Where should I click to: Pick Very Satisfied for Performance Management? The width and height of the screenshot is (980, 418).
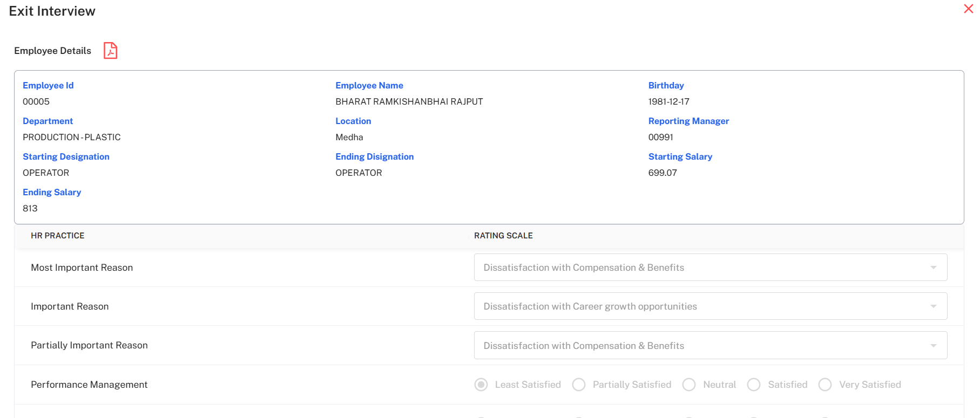point(825,385)
